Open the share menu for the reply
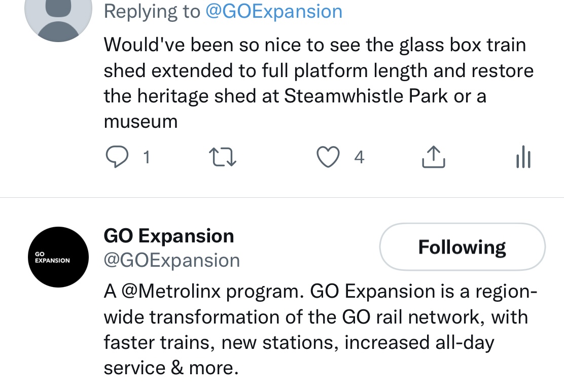This screenshot has width=564, height=392. (x=434, y=157)
